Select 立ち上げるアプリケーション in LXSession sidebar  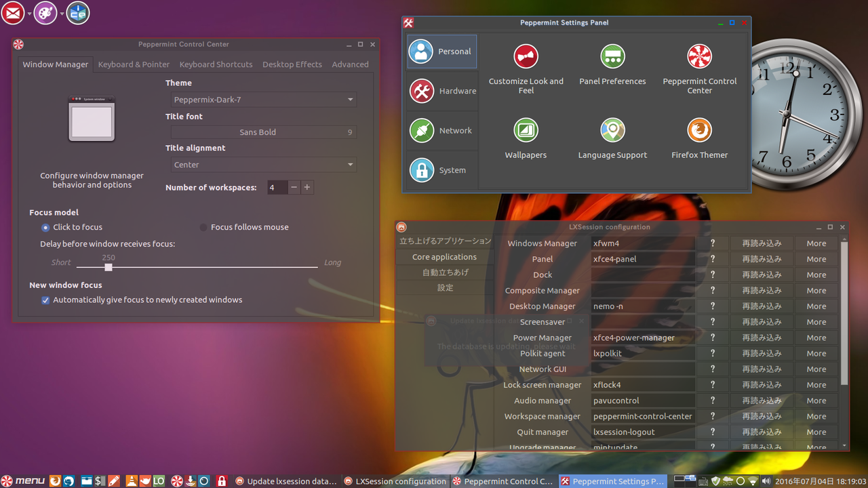point(445,241)
